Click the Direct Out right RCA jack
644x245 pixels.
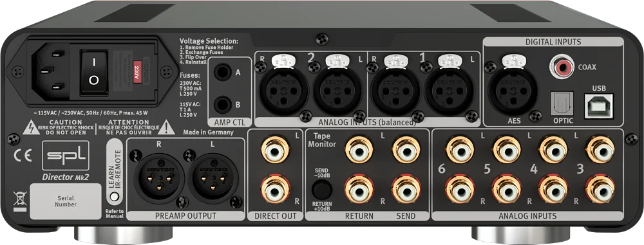click(275, 189)
